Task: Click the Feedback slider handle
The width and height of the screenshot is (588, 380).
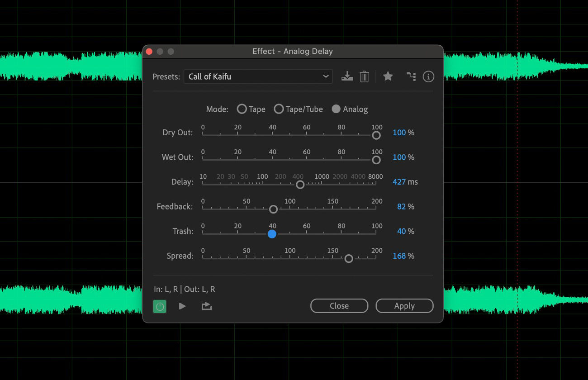Action: [x=273, y=209]
